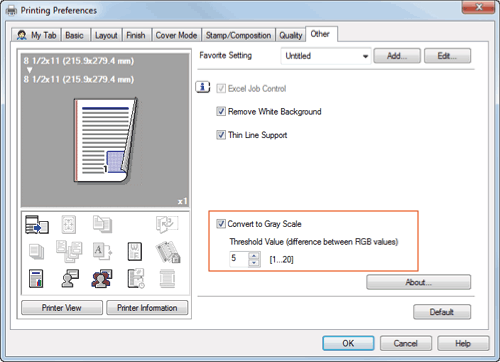Click the page preview thumbnail

pyautogui.click(x=105, y=141)
